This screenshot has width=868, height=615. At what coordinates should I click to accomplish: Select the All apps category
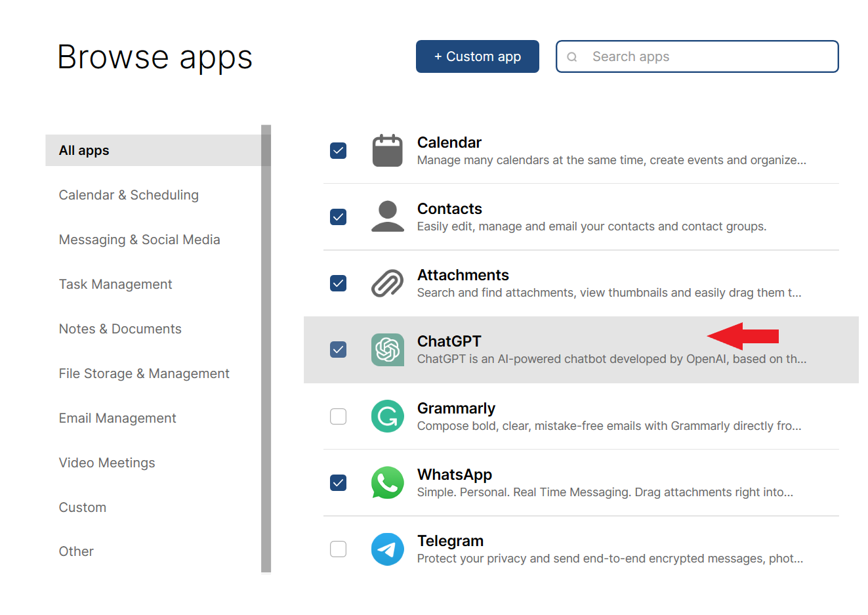pos(153,150)
